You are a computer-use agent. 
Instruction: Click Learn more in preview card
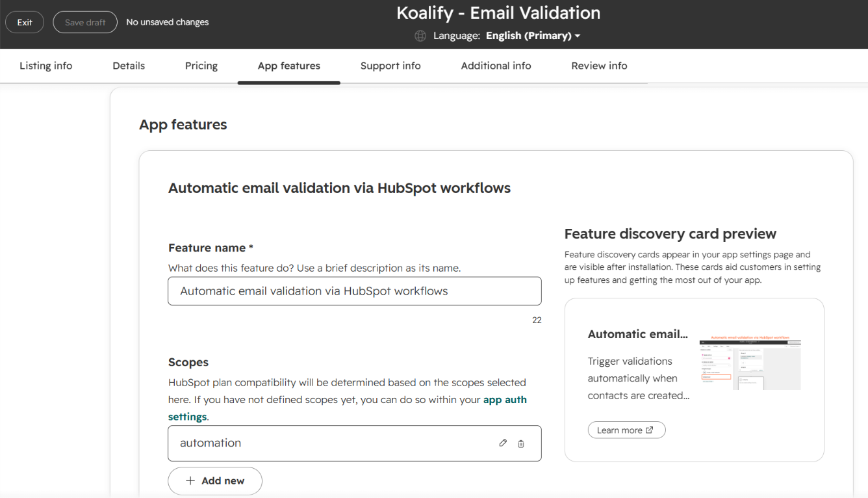coord(626,430)
